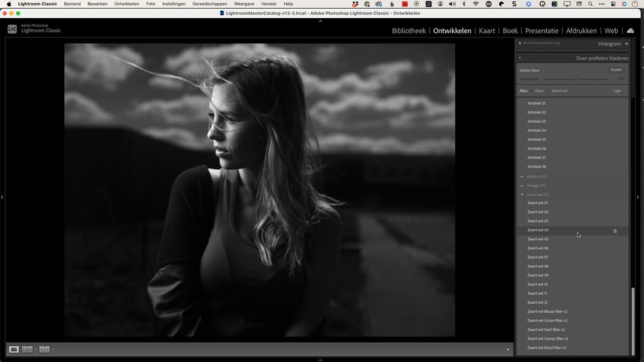Open Wi-Fi status in the menu bar
This screenshot has height=362, width=644.
475,4
